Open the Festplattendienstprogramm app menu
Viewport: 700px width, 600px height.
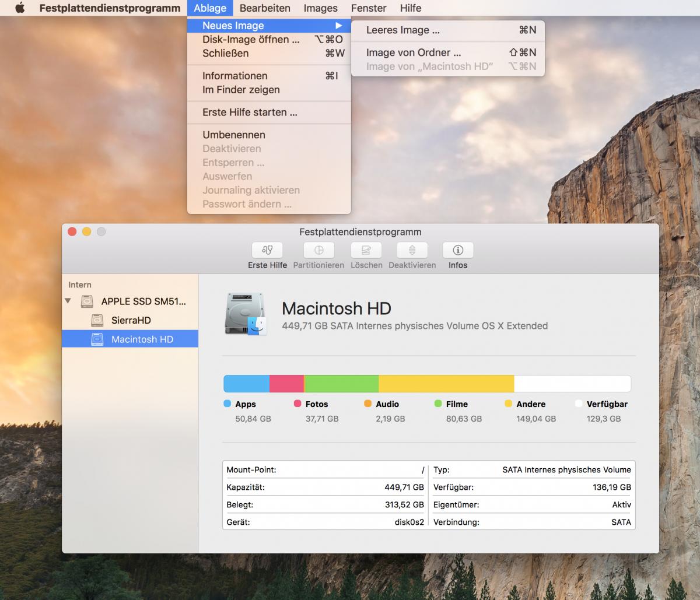110,8
